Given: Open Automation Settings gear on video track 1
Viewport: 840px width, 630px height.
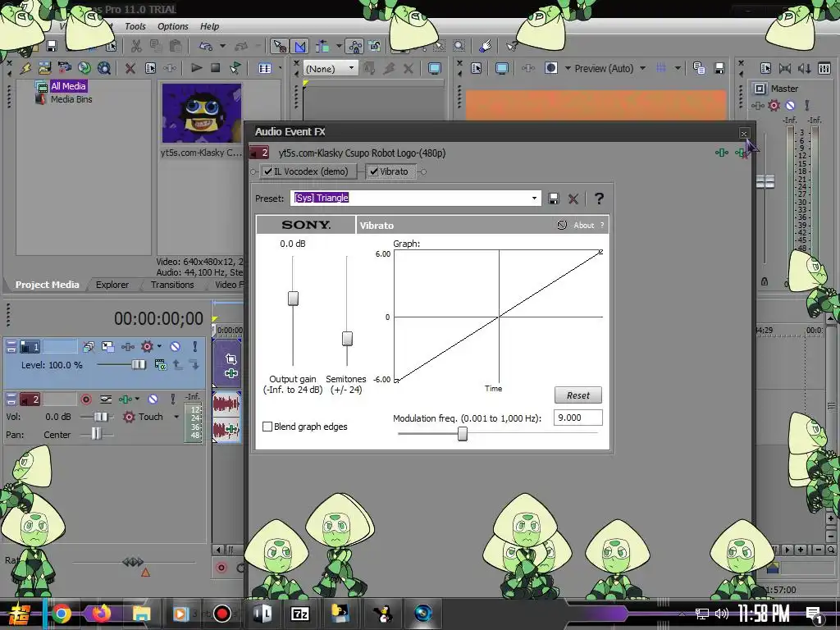Looking at the screenshot, I should pos(148,347).
